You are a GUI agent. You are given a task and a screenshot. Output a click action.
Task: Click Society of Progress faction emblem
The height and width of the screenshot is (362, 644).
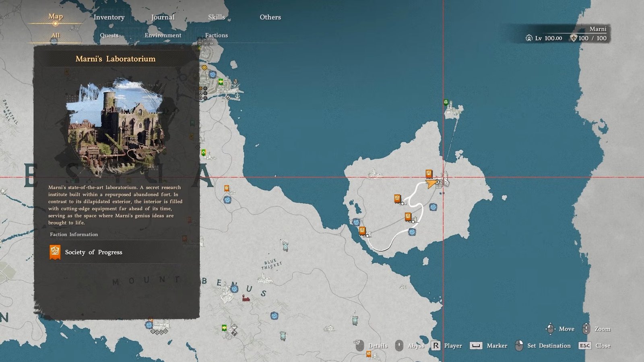[x=55, y=252]
